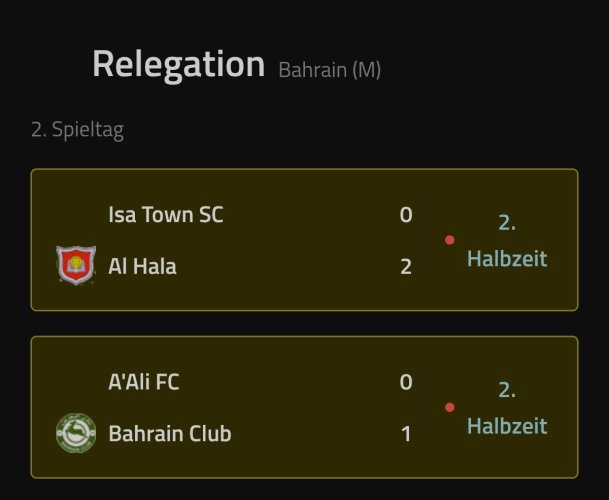609x500 pixels.
Task: Select the Relegation heading
Action: (178, 65)
